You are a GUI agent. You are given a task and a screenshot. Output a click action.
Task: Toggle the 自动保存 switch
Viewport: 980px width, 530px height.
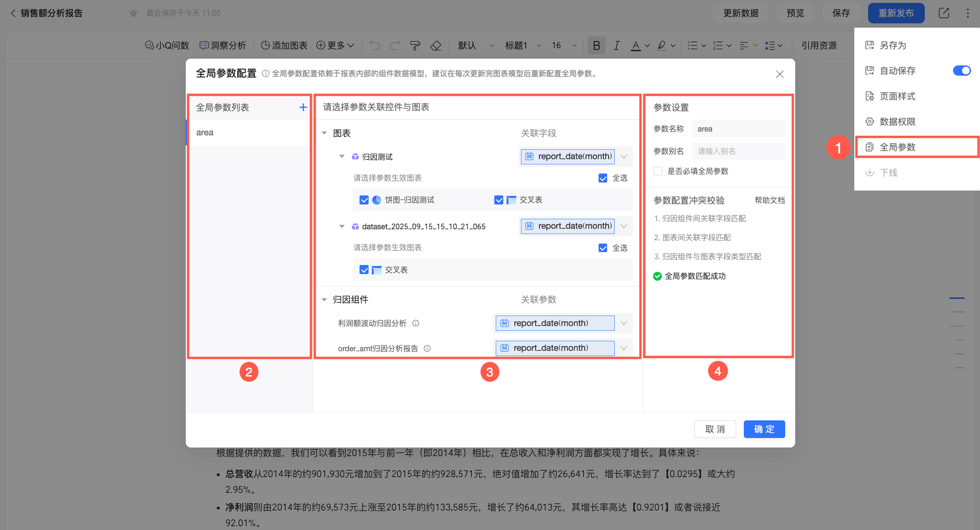tap(961, 71)
